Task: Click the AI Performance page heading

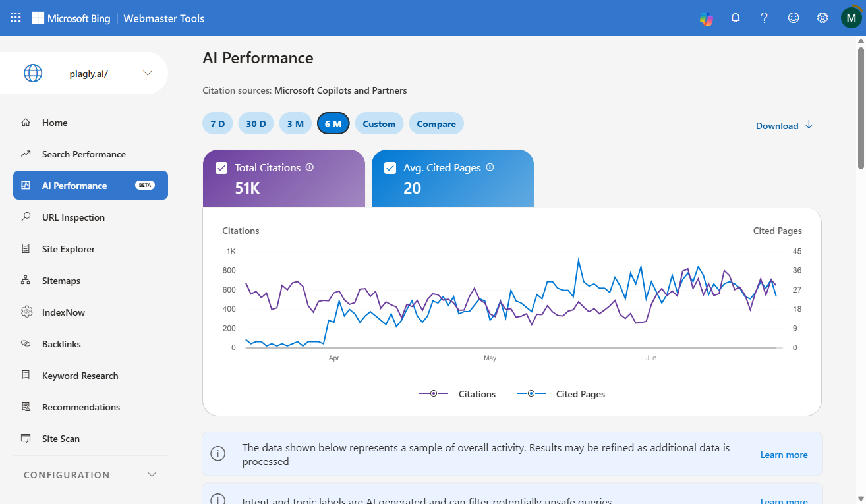Action: 258,58
